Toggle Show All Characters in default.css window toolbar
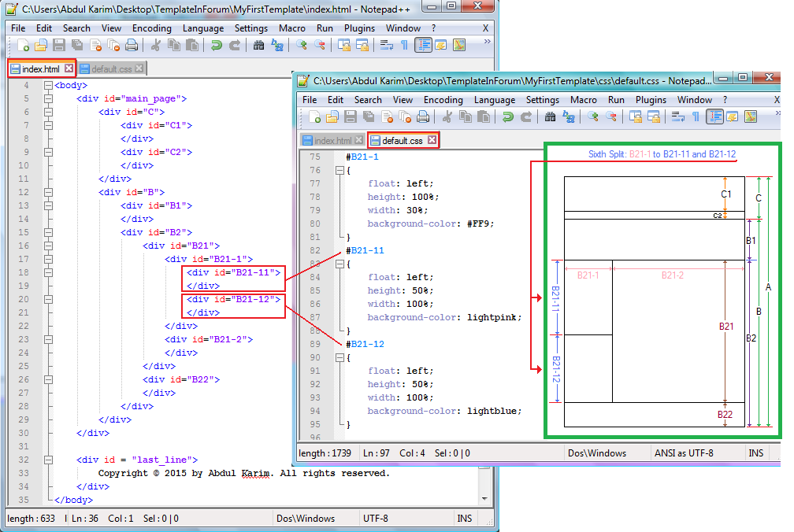794x532 pixels. coord(695,117)
